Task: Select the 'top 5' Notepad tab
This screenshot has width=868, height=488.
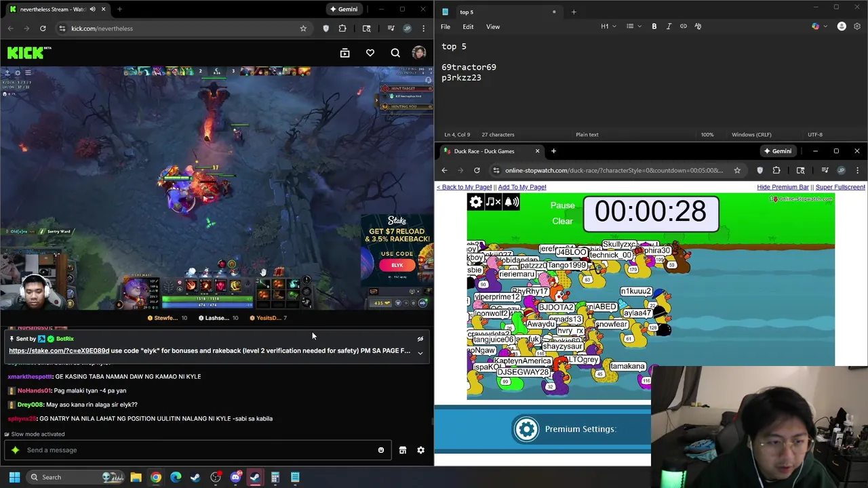Action: coord(498,12)
